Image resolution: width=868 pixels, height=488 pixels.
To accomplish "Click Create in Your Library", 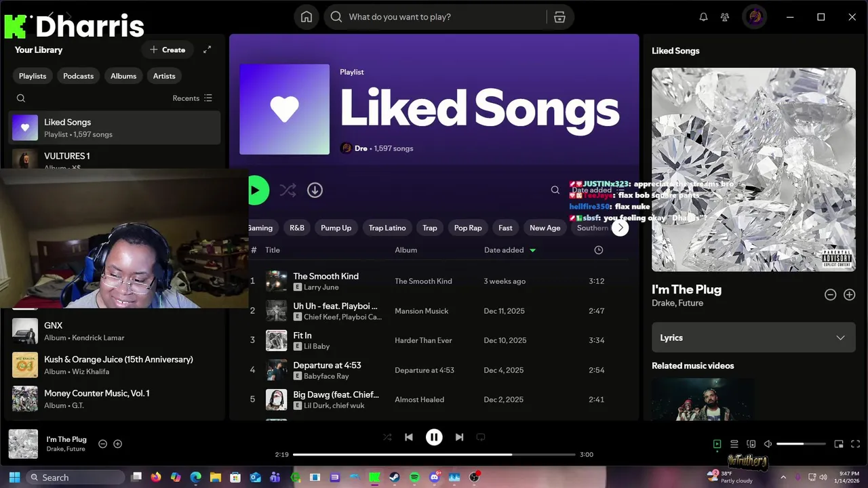I will [167, 49].
